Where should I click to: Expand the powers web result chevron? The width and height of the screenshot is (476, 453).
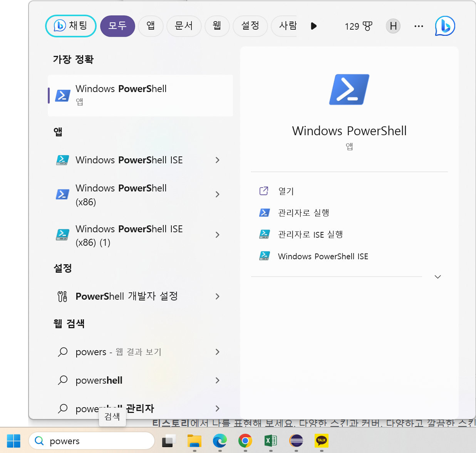point(218,352)
